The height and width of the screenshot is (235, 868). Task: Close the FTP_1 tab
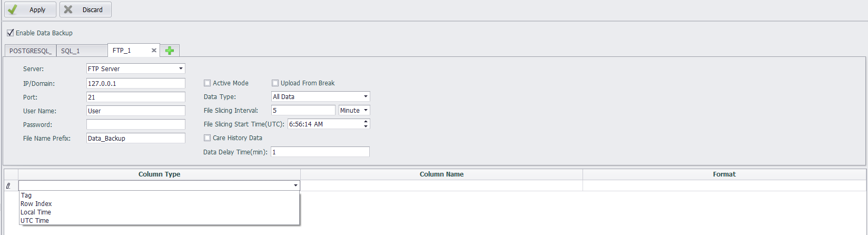[x=154, y=51]
